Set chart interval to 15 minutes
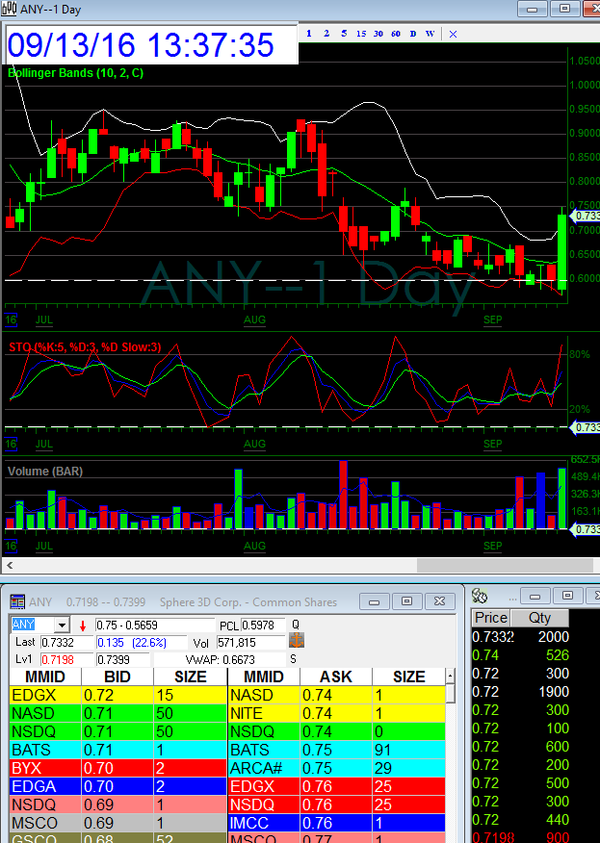Viewport: 600px width, 843px height. (361, 33)
